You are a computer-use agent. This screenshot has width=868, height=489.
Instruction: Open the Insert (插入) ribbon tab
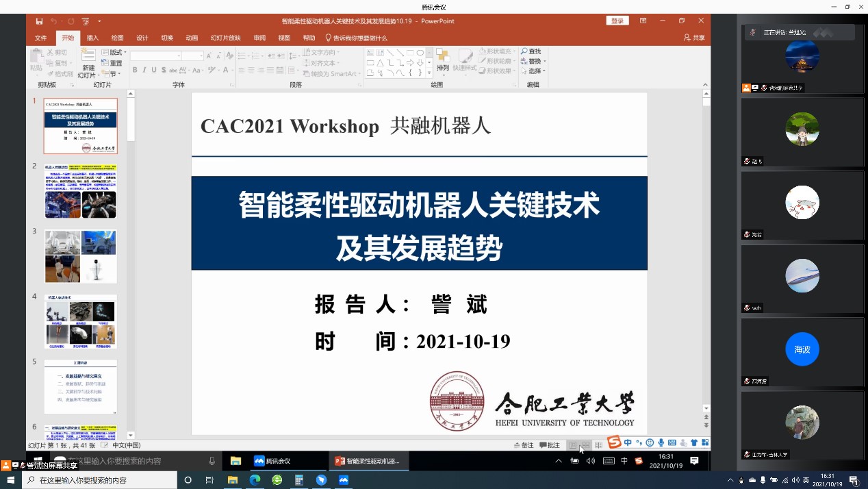pos(92,38)
